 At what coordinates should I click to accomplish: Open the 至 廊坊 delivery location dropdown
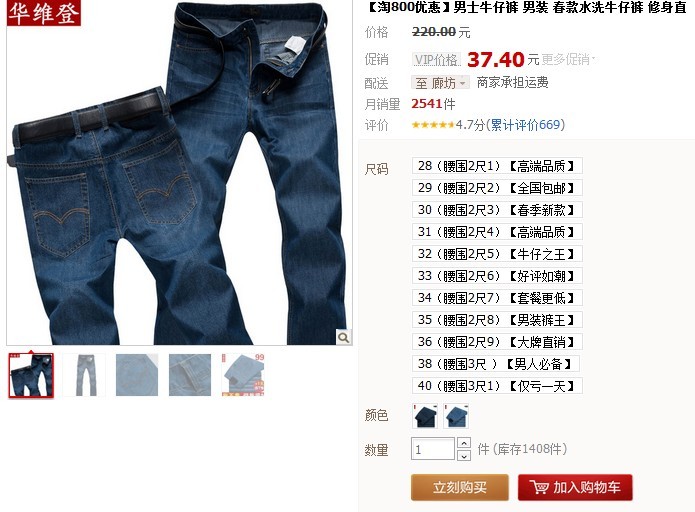440,83
